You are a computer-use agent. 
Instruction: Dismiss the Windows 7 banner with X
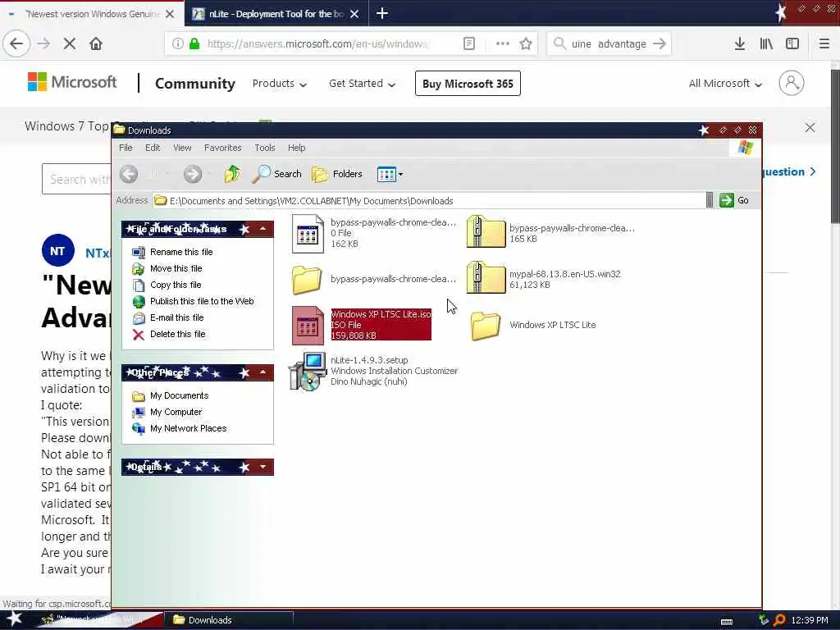pos(810,127)
